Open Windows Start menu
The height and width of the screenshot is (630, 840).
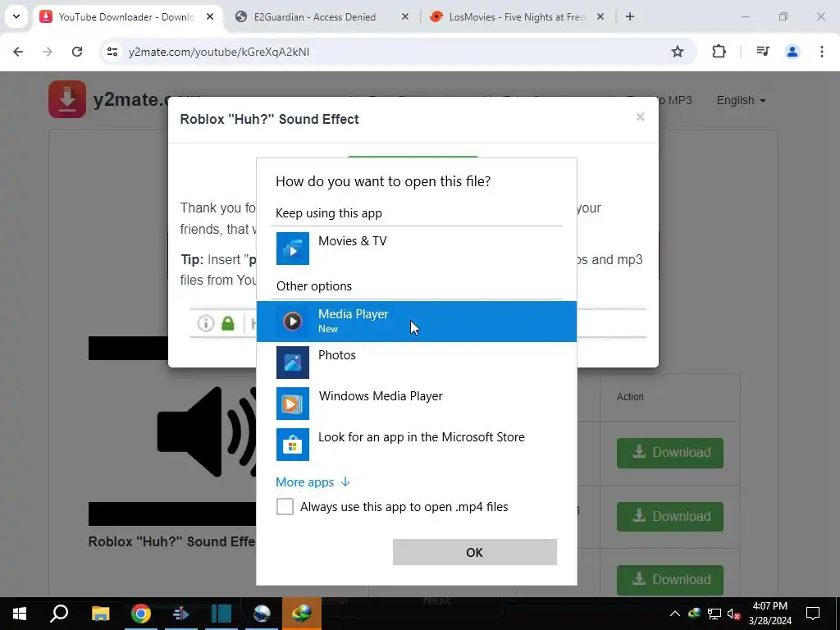coord(20,614)
